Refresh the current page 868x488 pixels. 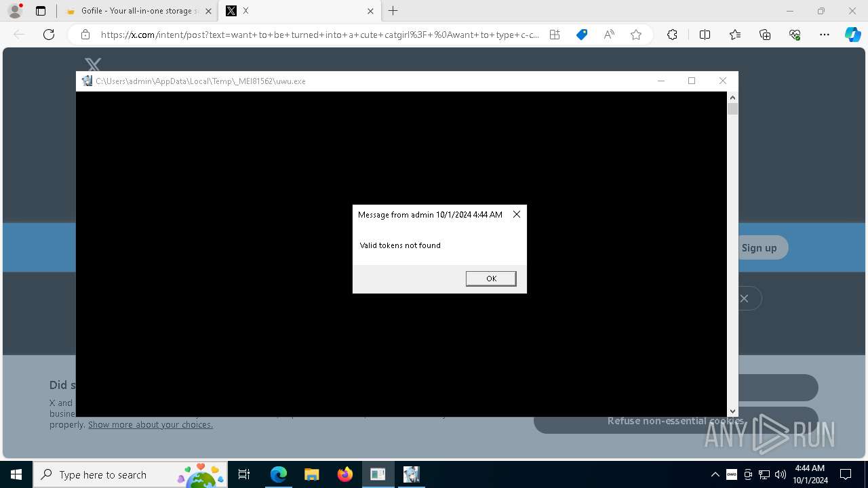click(49, 35)
